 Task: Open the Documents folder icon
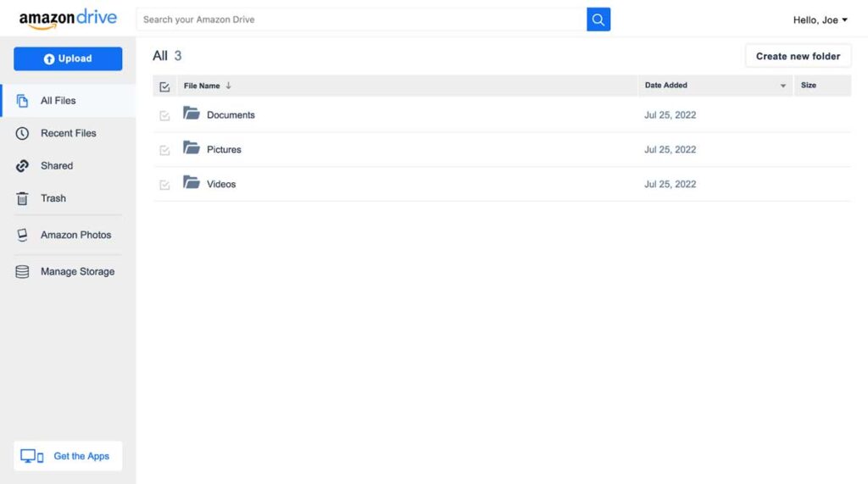pyautogui.click(x=192, y=114)
